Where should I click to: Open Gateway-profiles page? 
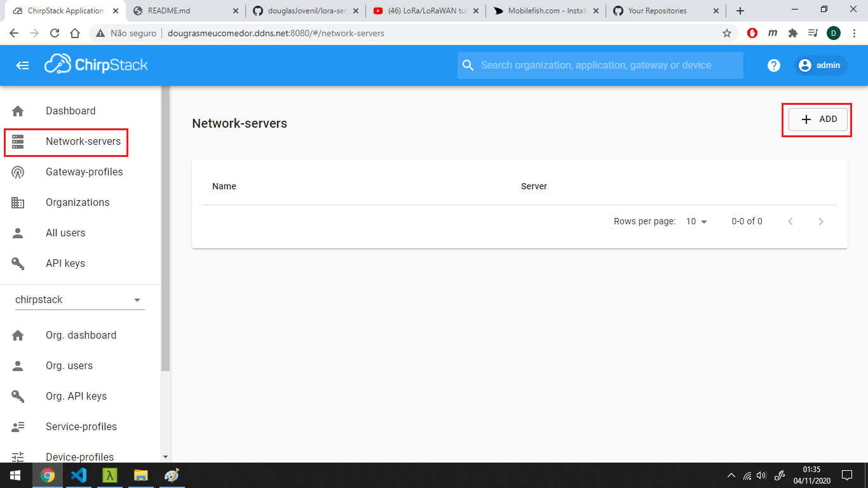tap(85, 172)
